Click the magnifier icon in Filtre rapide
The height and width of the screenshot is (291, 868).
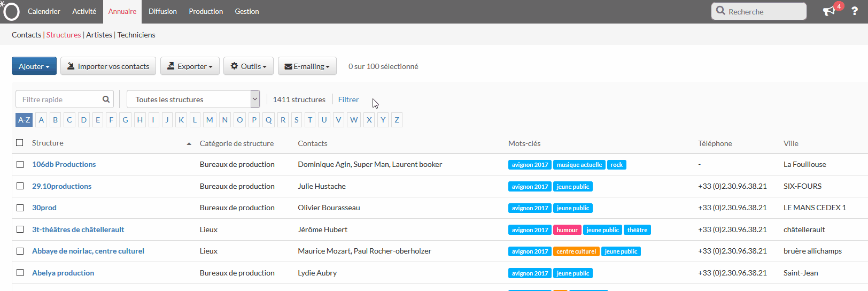pos(106,99)
